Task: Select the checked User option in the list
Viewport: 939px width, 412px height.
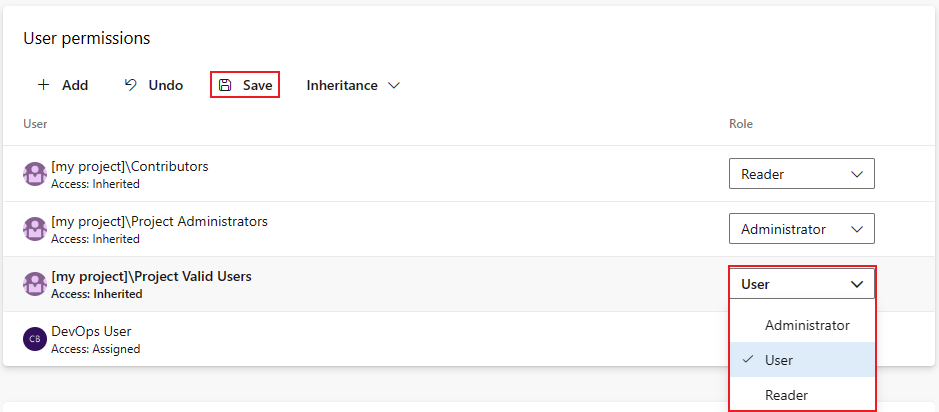Action: pyautogui.click(x=802, y=360)
